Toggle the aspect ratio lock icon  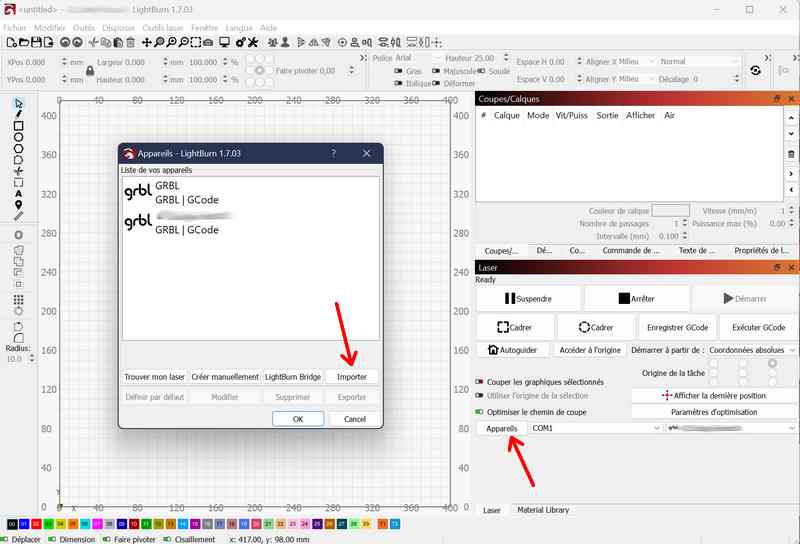[90, 70]
